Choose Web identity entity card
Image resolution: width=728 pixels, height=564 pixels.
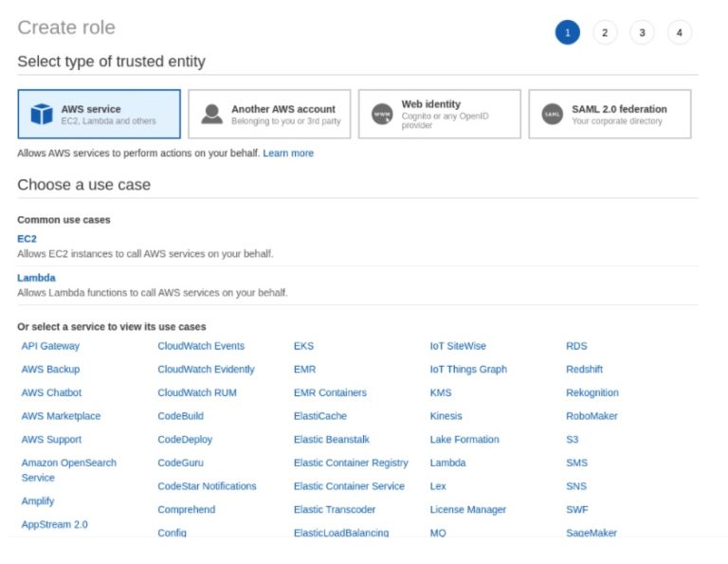(439, 114)
